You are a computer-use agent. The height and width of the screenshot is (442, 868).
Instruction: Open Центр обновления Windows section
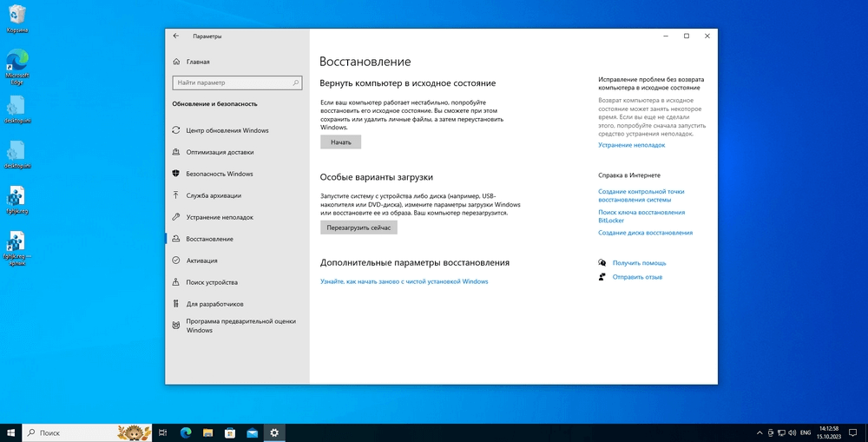(227, 130)
